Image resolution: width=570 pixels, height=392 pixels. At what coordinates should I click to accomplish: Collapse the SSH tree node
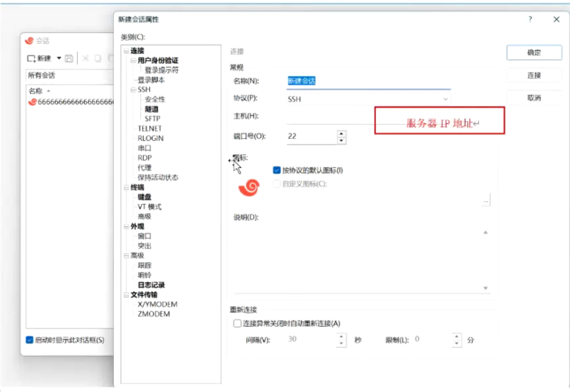(x=133, y=90)
